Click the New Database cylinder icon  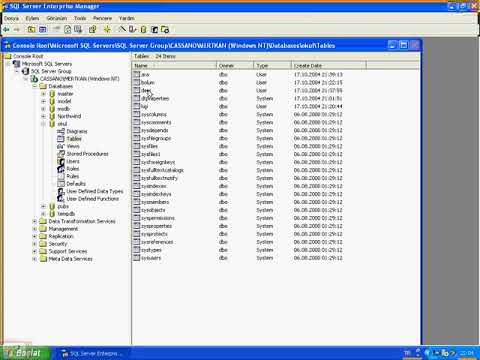click(x=144, y=30)
